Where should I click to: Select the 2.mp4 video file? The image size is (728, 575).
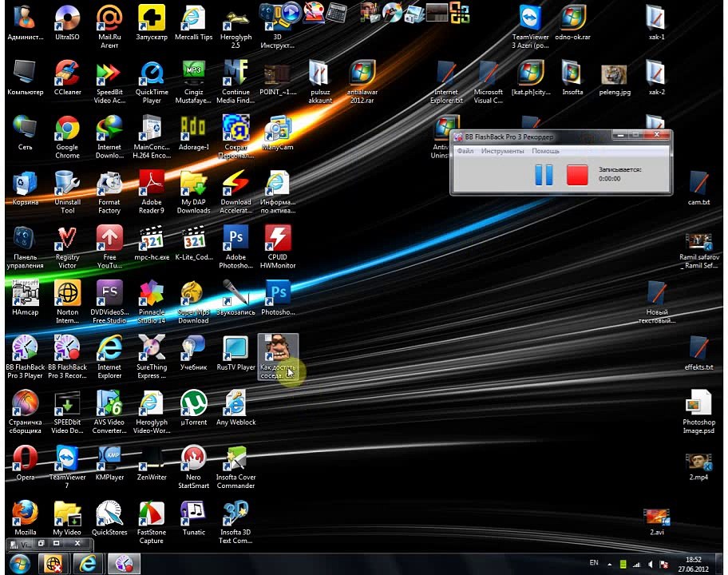[698, 466]
